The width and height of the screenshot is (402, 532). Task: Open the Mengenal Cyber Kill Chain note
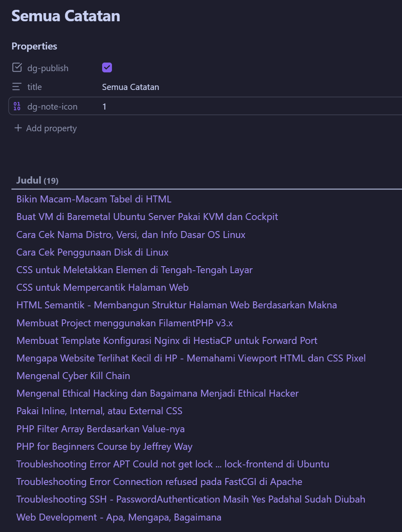coord(73,376)
